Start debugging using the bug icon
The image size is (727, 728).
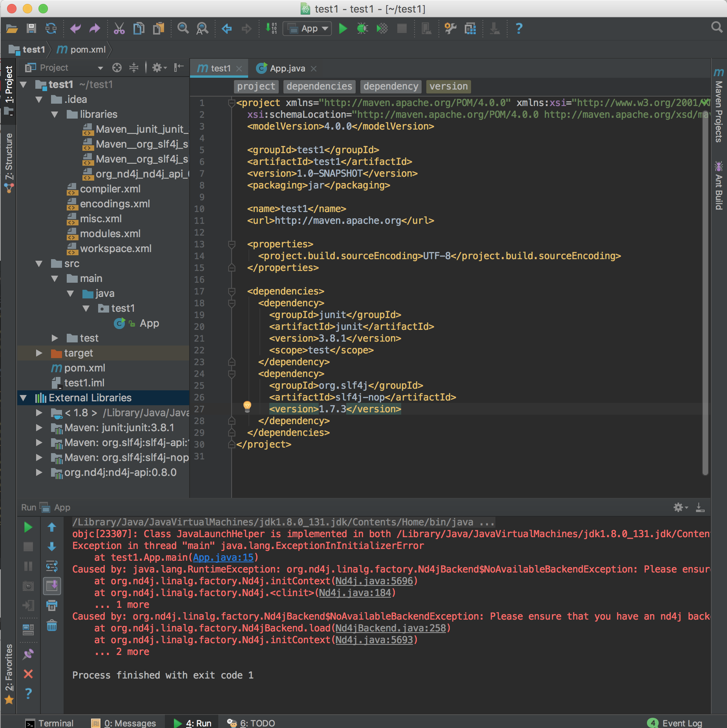[362, 28]
